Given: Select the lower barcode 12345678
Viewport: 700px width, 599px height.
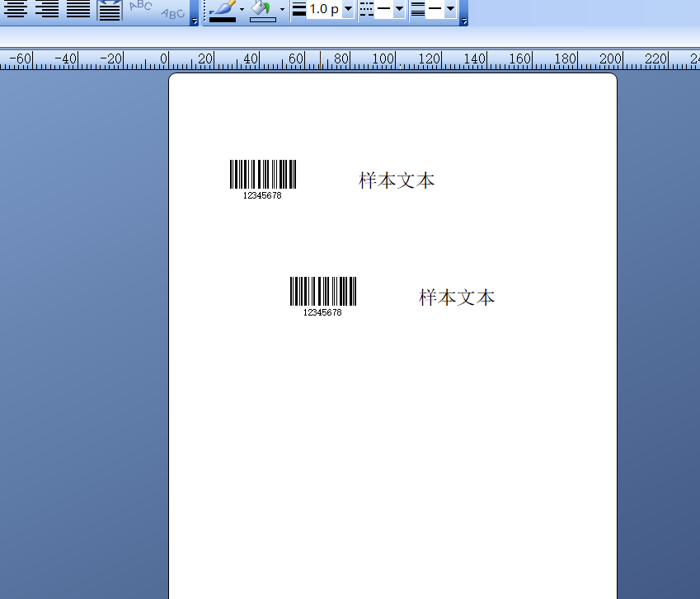Looking at the screenshot, I should [323, 297].
